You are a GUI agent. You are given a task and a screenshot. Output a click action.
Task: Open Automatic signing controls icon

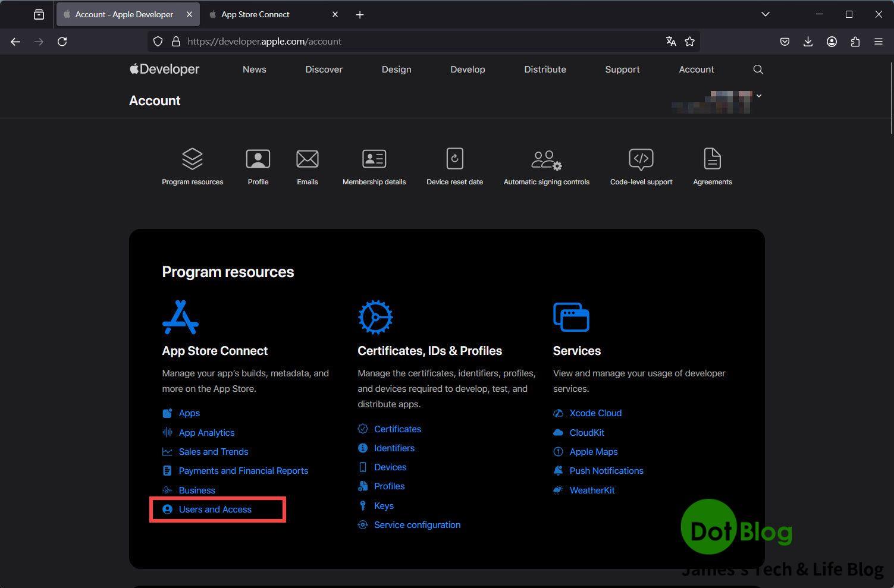click(546, 159)
